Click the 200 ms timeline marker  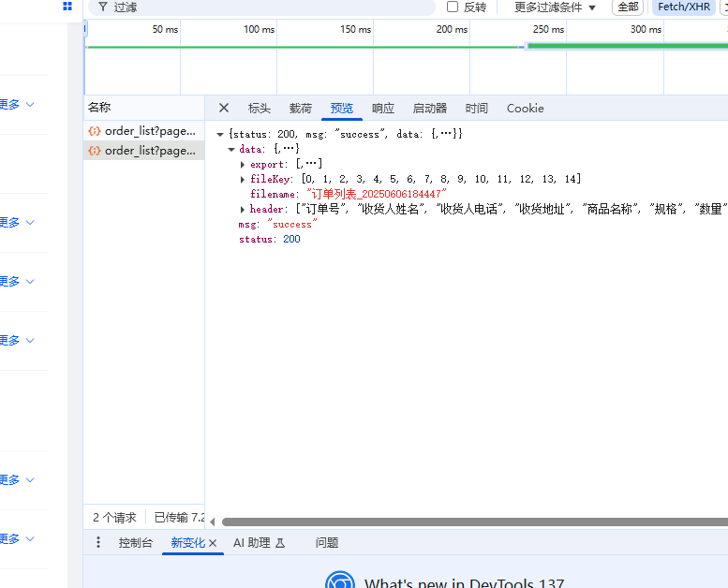click(452, 29)
